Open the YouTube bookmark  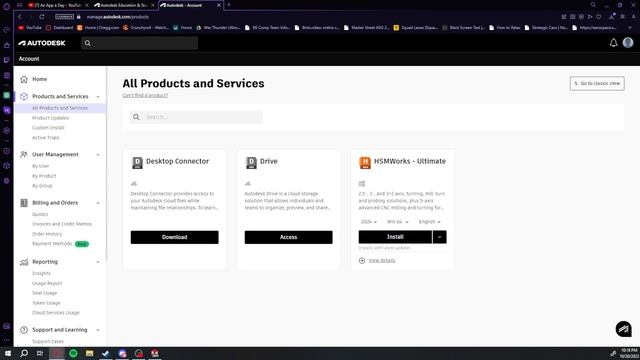[x=30, y=28]
